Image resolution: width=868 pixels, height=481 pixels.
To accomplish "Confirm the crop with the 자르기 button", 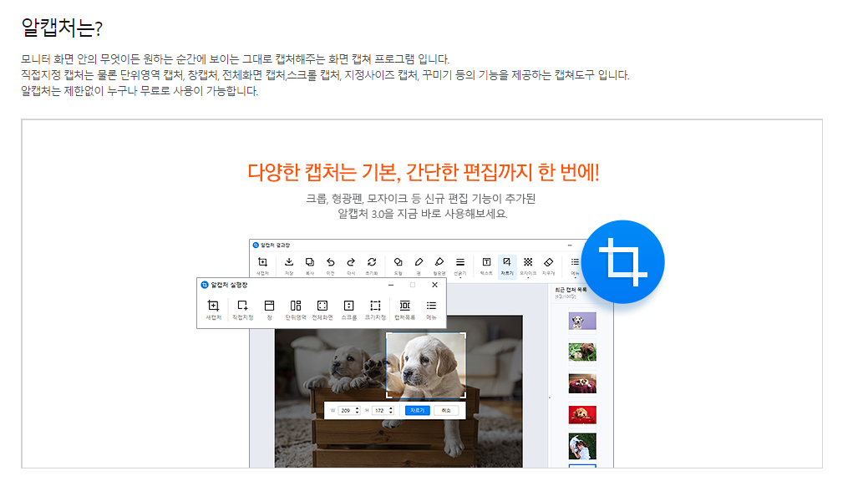I will 419,410.
